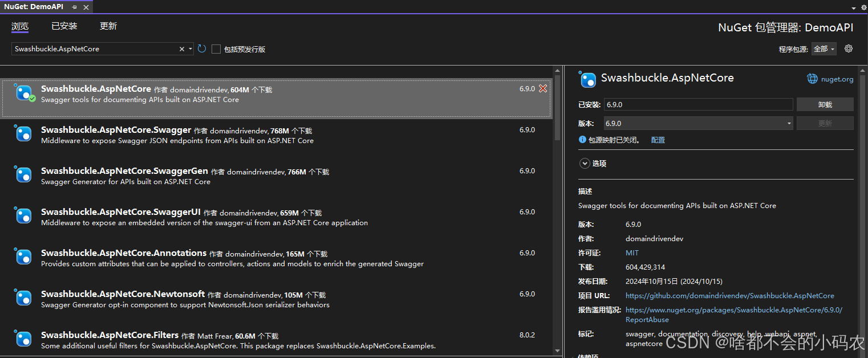Uninstall via red X on Swashbuckle.AspNetCore row

[x=542, y=88]
